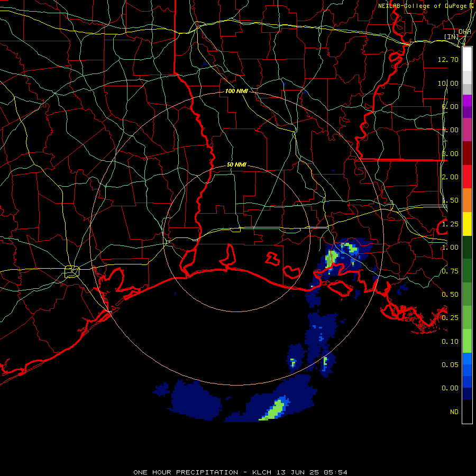Click the 0.10 legend value
476x476 pixels.
coord(450,342)
